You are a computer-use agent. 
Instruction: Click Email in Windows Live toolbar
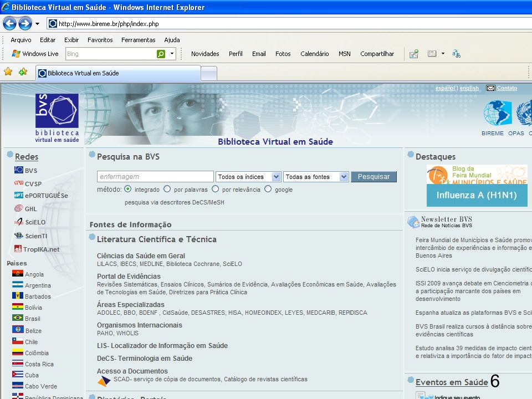pos(259,54)
